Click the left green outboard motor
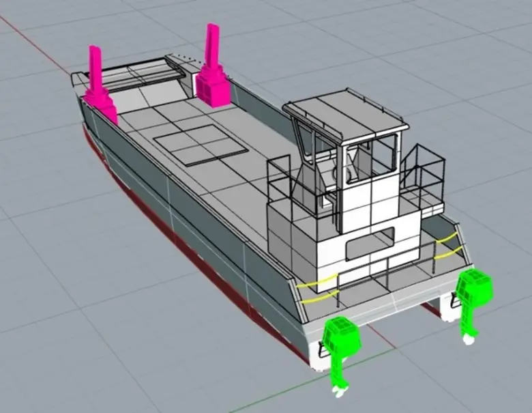This screenshot has height=413, width=532. [342, 340]
